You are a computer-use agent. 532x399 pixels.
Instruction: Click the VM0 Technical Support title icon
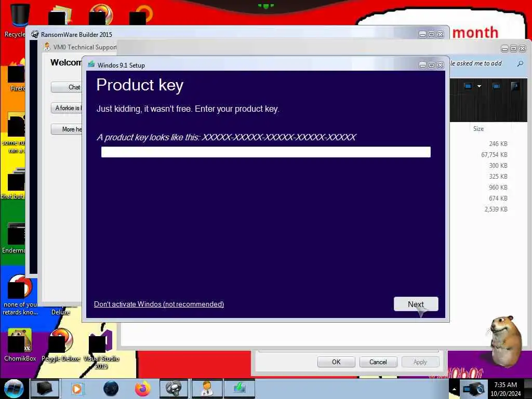pyautogui.click(x=47, y=46)
